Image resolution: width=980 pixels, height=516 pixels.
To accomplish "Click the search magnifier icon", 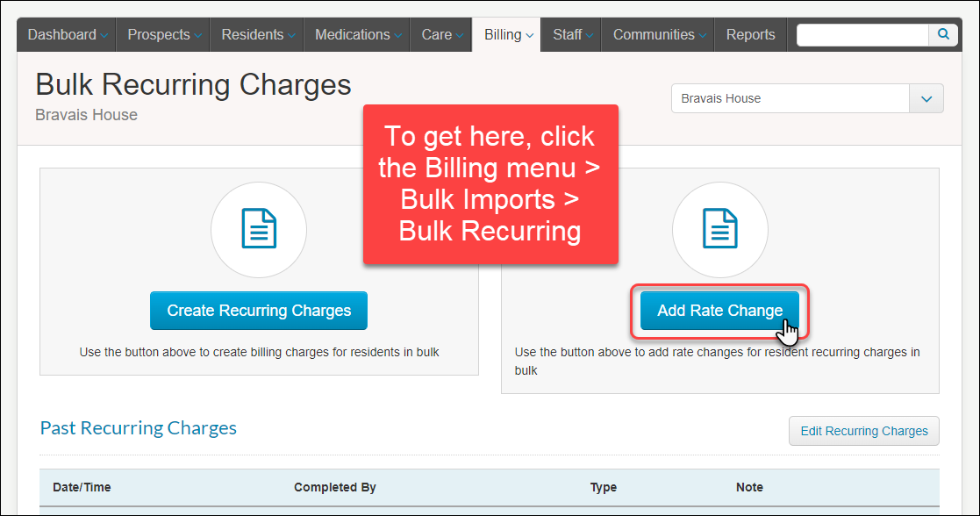I will pyautogui.click(x=943, y=34).
